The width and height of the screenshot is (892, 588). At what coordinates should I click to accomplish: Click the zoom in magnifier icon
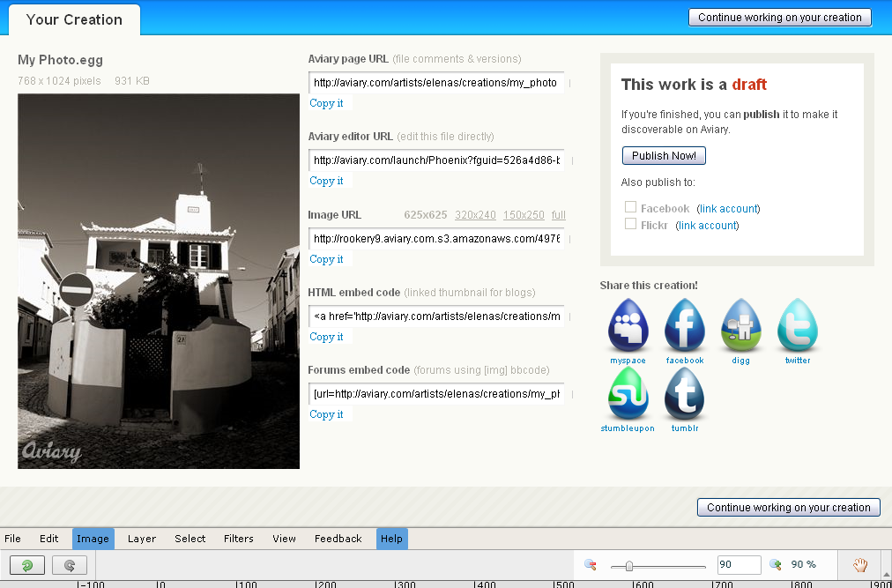pos(775,565)
